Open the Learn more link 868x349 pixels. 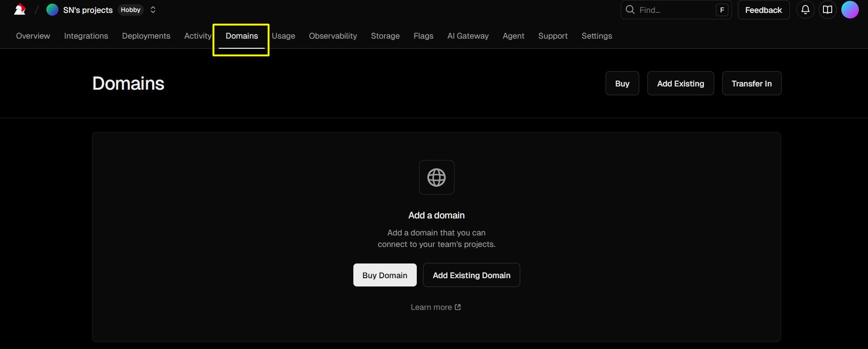click(x=436, y=307)
